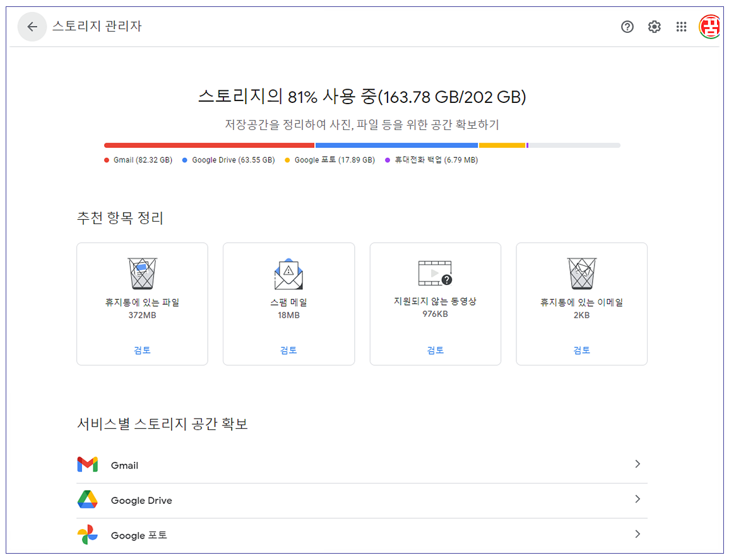Open the account profile avatar
The height and width of the screenshot is (560, 729).
coord(709,27)
